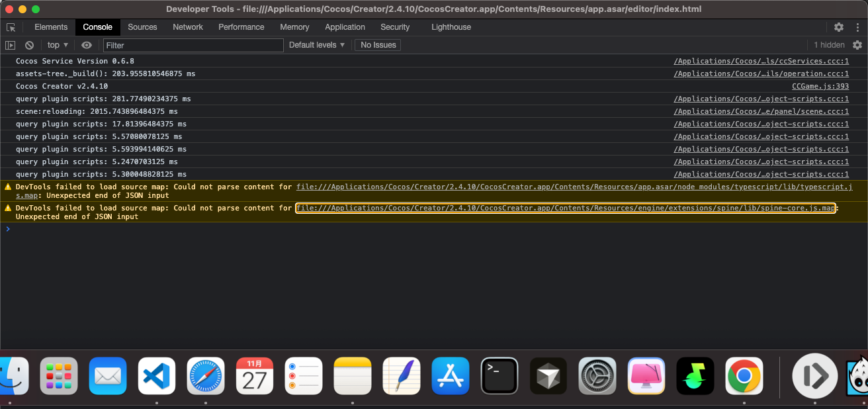868x409 pixels.
Task: Clear the console with the ban icon
Action: click(x=29, y=45)
